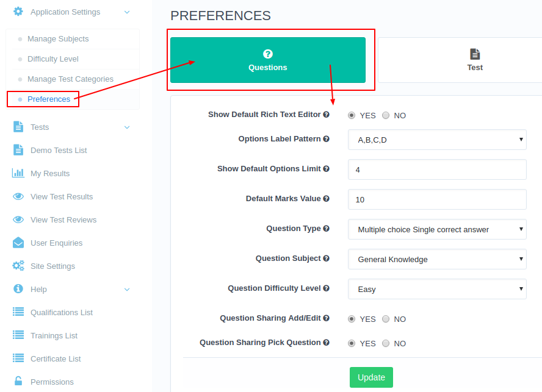Select the Questions preferences tab

268,60
